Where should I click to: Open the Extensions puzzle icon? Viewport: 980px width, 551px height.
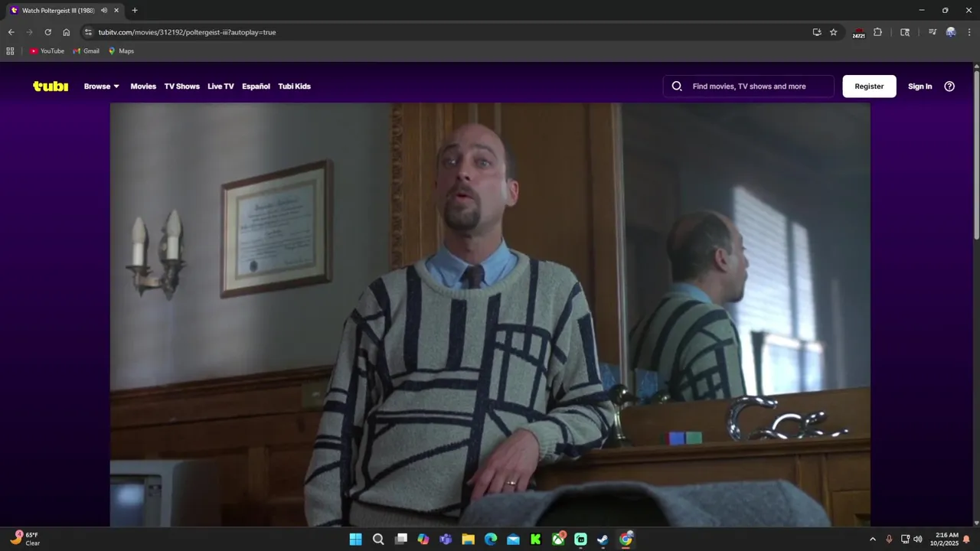877,32
